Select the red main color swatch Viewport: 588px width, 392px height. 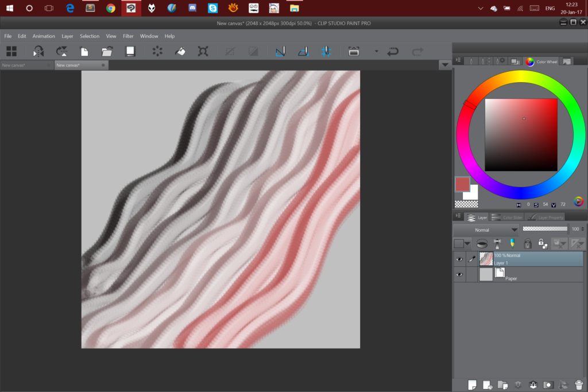(462, 184)
